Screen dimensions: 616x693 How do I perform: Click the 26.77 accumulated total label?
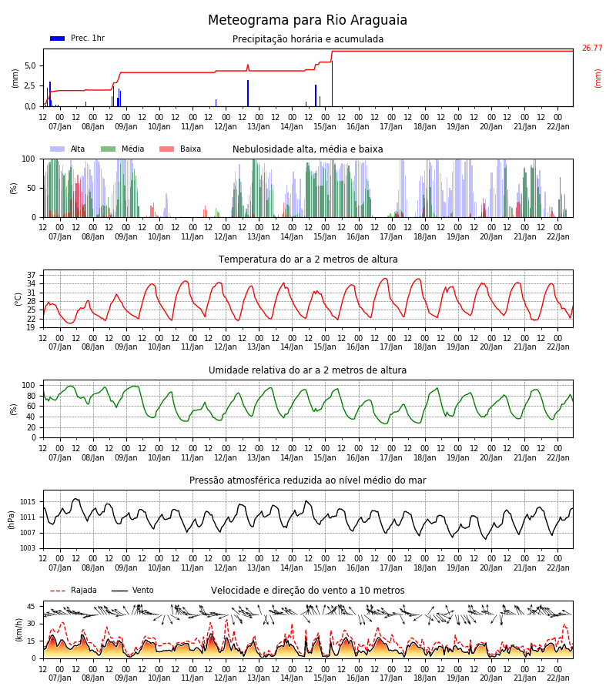pos(592,49)
